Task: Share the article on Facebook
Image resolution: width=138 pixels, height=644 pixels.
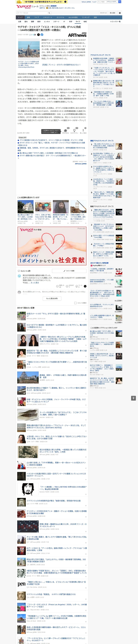Action: click(42, 35)
